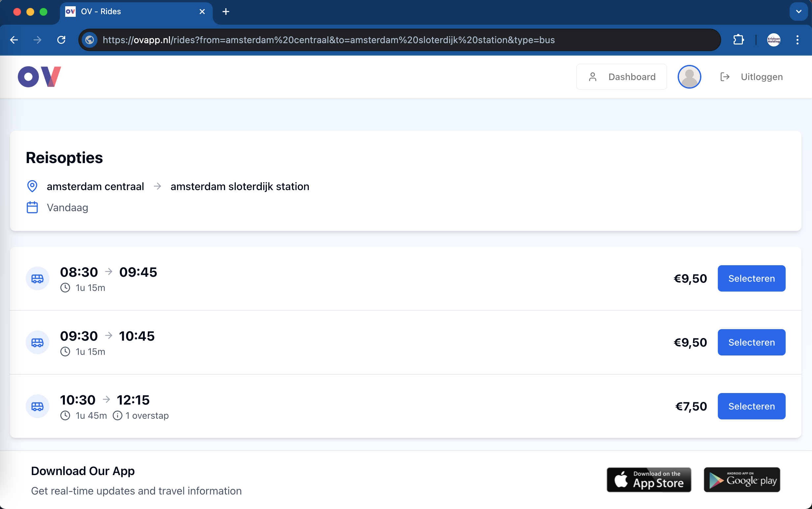Viewport: 812px width, 509px height.
Task: Click the info icon beside 1 overstap
Action: tap(118, 415)
